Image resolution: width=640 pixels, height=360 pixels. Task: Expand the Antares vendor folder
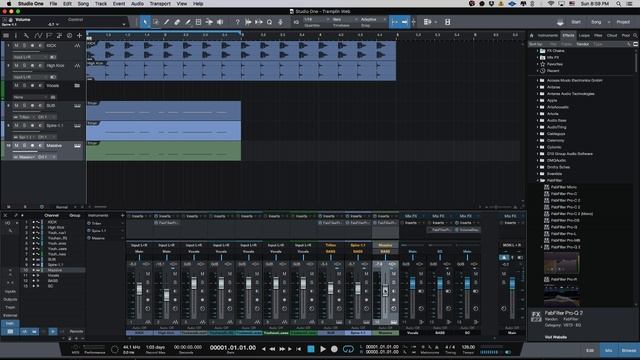(x=538, y=87)
